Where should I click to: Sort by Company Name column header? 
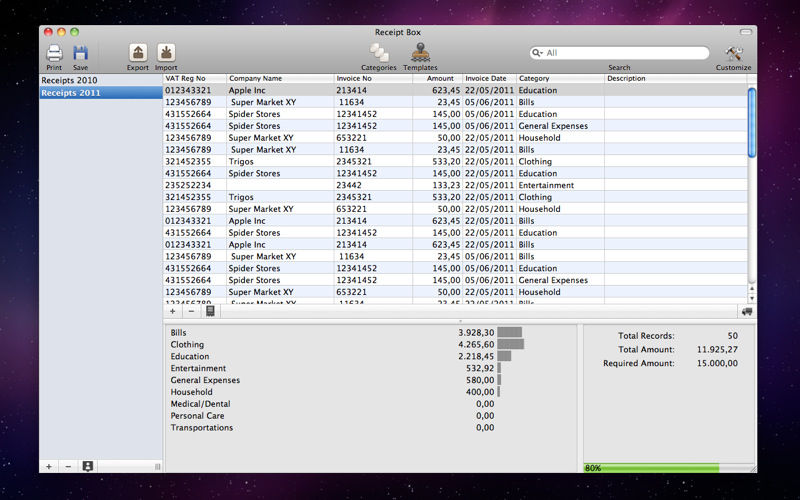point(280,79)
